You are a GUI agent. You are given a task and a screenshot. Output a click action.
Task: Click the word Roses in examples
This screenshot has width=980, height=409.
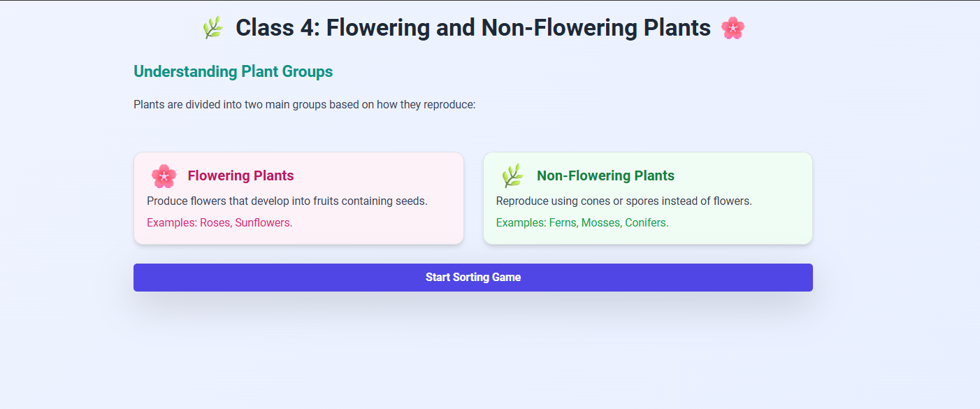pos(215,223)
